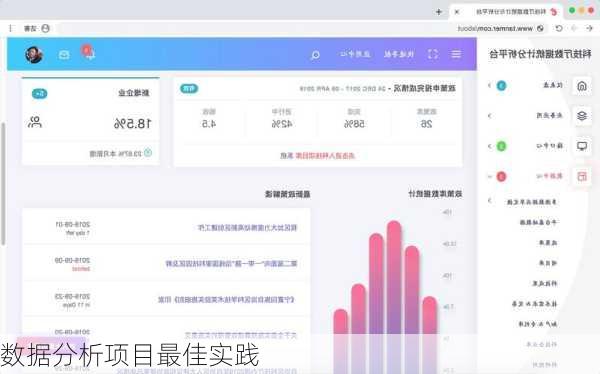Go back with the browser back arrow
The height and width of the screenshot is (374, 600).
589,28
